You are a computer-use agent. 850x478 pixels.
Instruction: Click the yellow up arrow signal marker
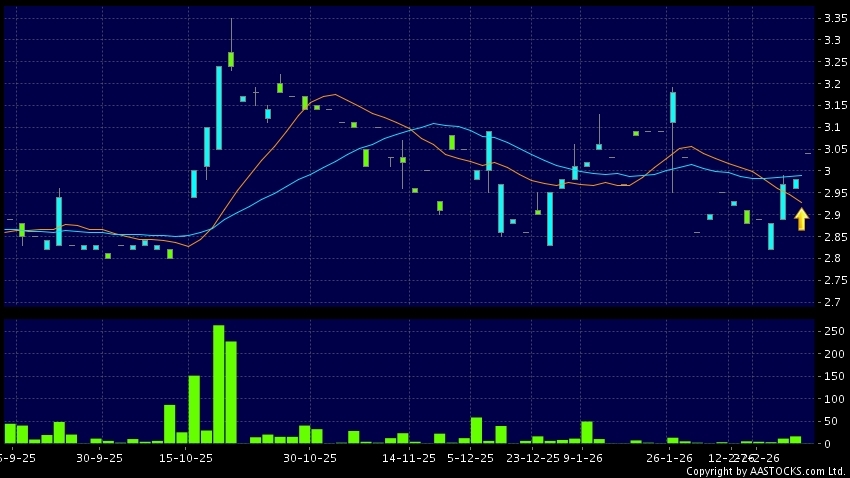point(801,219)
